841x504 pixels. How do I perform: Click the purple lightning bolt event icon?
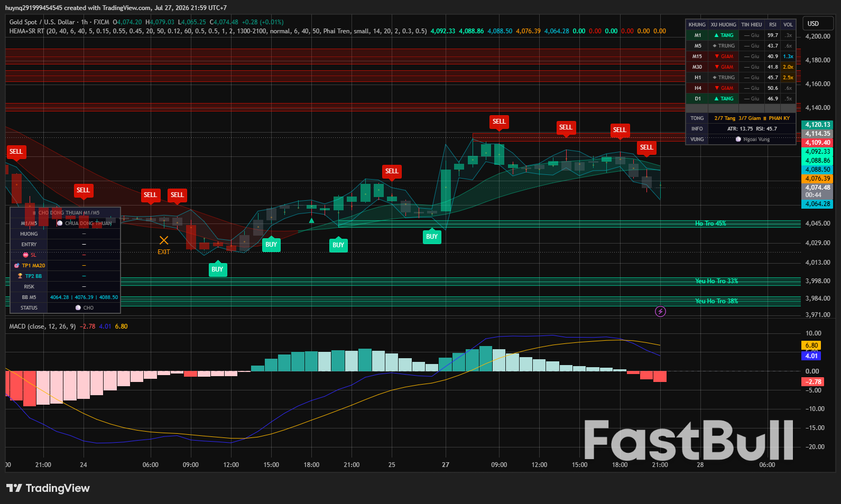pos(660,311)
